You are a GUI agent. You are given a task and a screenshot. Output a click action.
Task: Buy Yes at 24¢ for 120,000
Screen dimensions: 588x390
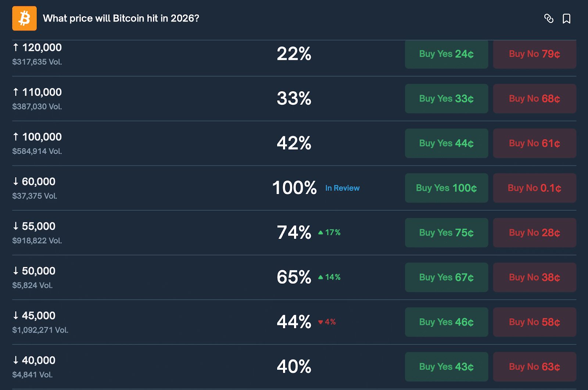pyautogui.click(x=446, y=54)
